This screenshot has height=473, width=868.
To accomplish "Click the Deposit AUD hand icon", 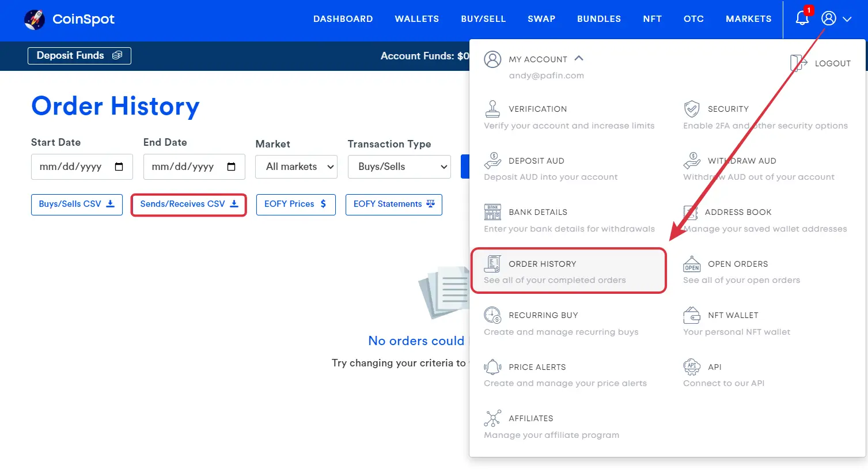I will [492, 161].
